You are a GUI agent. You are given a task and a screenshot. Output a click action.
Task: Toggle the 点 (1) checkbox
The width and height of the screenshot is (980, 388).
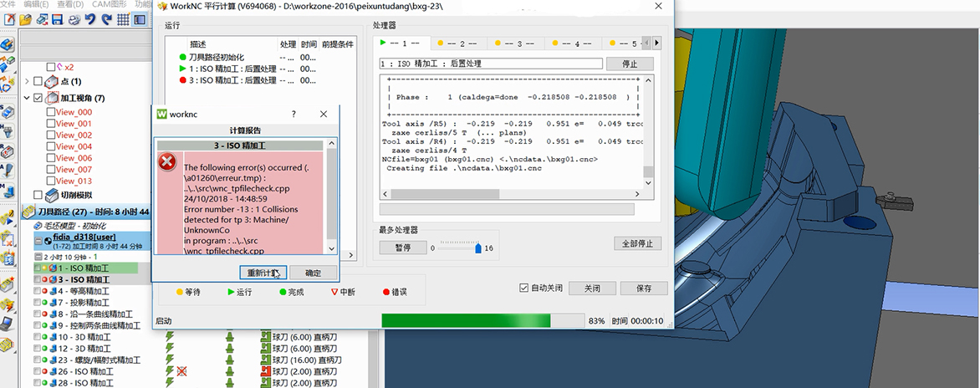click(x=38, y=81)
